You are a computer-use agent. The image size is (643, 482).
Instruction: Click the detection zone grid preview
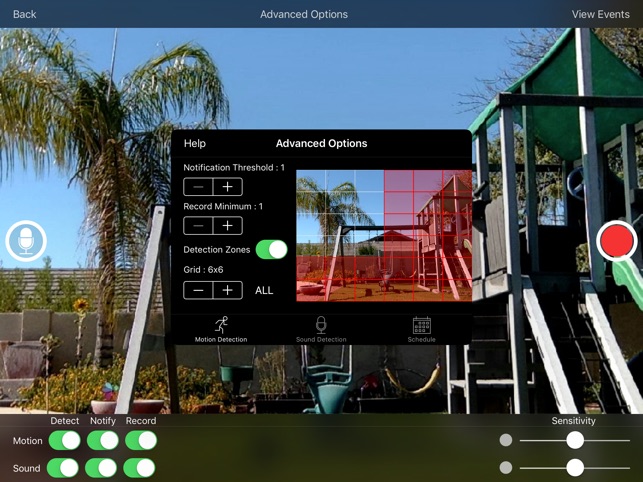point(384,236)
